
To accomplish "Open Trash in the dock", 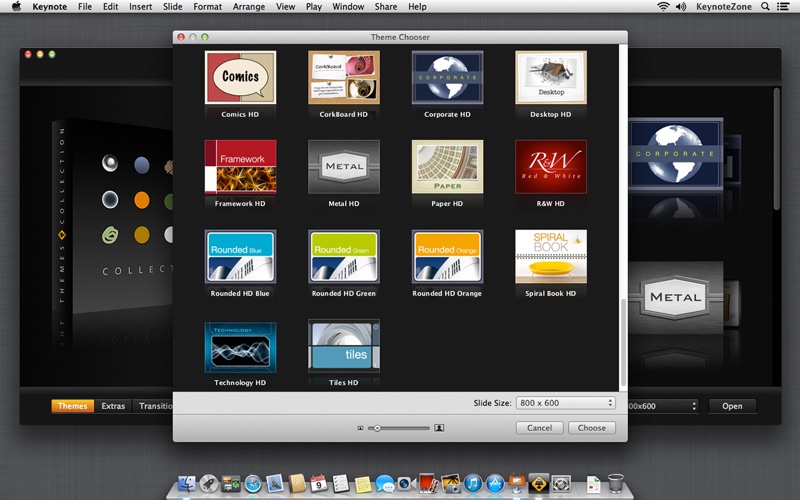I will tap(616, 483).
